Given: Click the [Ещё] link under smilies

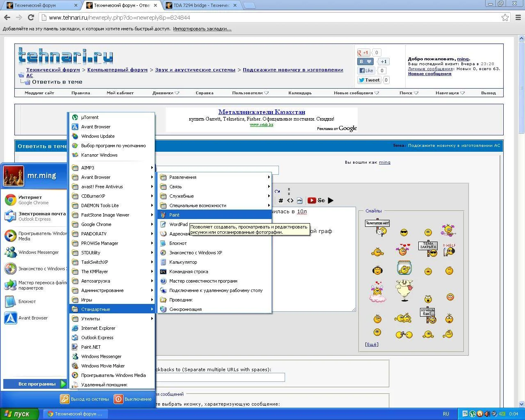Looking at the screenshot, I should point(372,344).
